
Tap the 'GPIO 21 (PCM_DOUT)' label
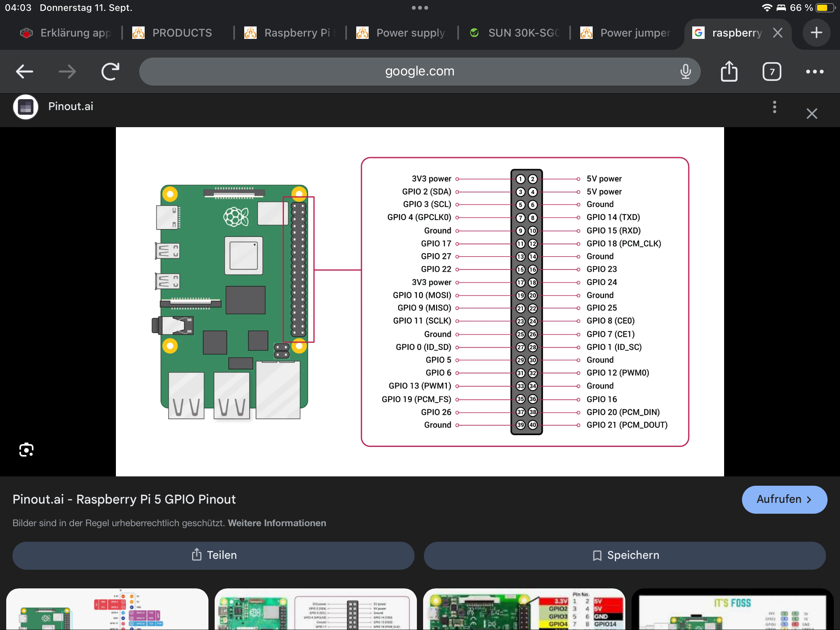(x=627, y=425)
